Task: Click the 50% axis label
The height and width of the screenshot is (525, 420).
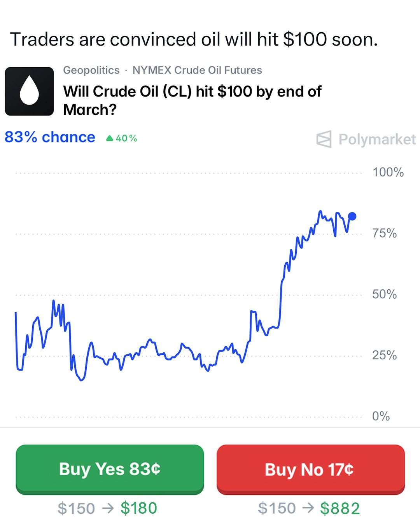Action: [x=384, y=294]
